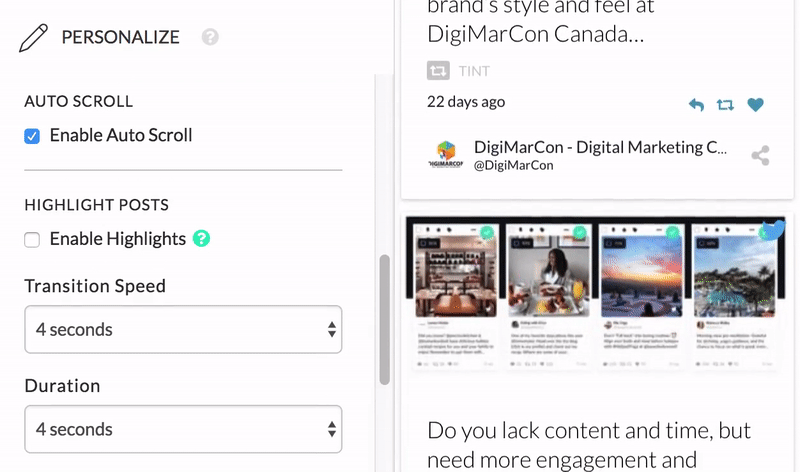Click the Personalize pencil icon
The height and width of the screenshot is (472, 800).
33,38
